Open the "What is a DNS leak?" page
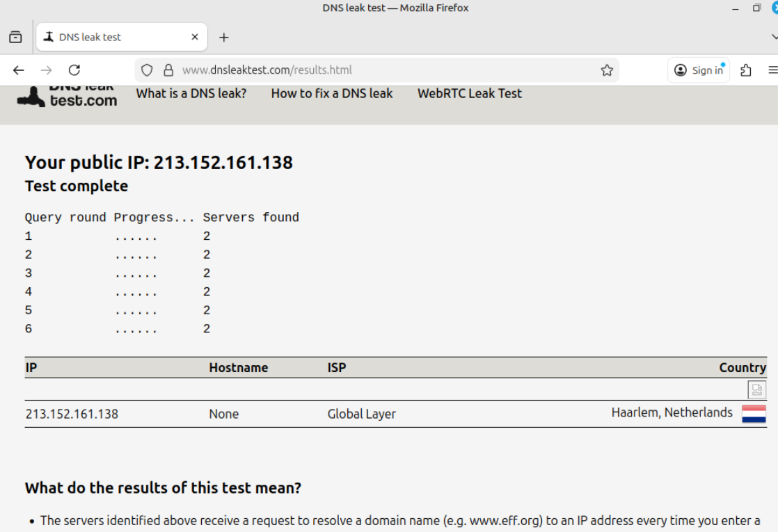Screen dimensions: 778x532 (191, 94)
